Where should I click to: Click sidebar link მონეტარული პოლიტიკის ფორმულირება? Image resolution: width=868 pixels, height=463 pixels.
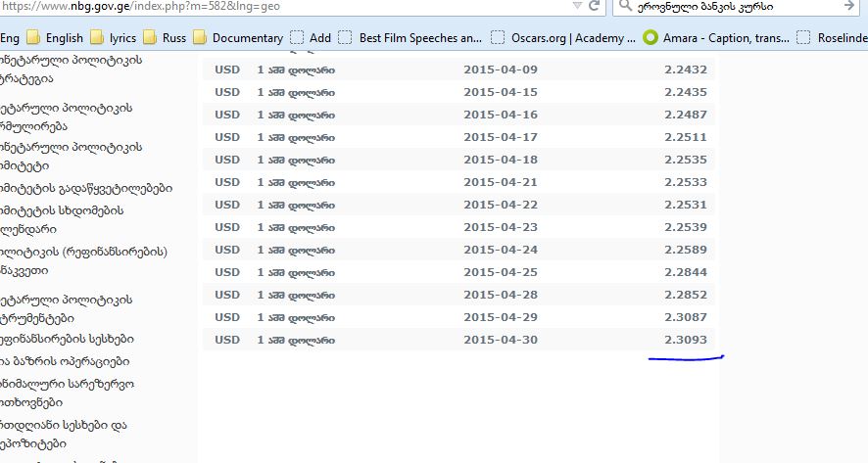click(x=67, y=116)
